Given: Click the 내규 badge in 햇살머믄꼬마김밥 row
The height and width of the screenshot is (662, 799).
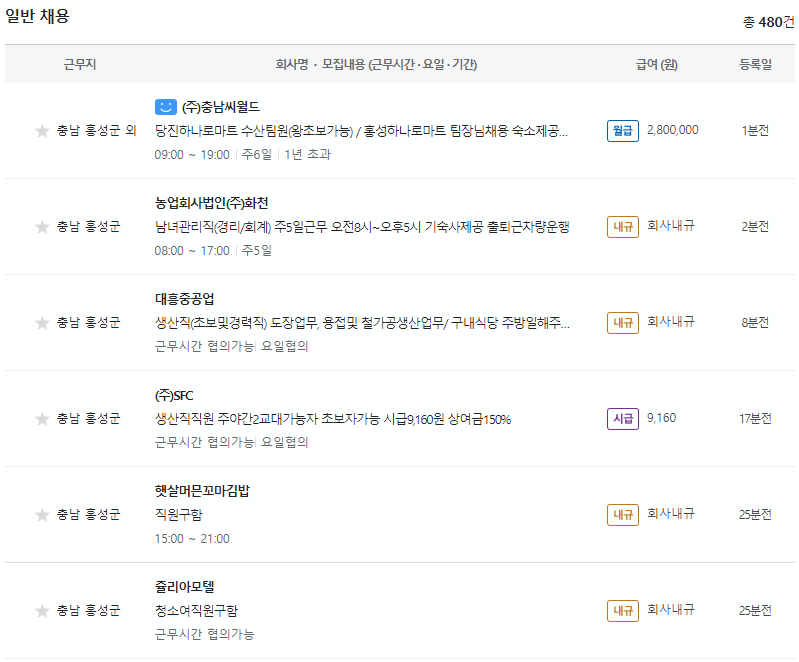Looking at the screenshot, I should [623, 515].
